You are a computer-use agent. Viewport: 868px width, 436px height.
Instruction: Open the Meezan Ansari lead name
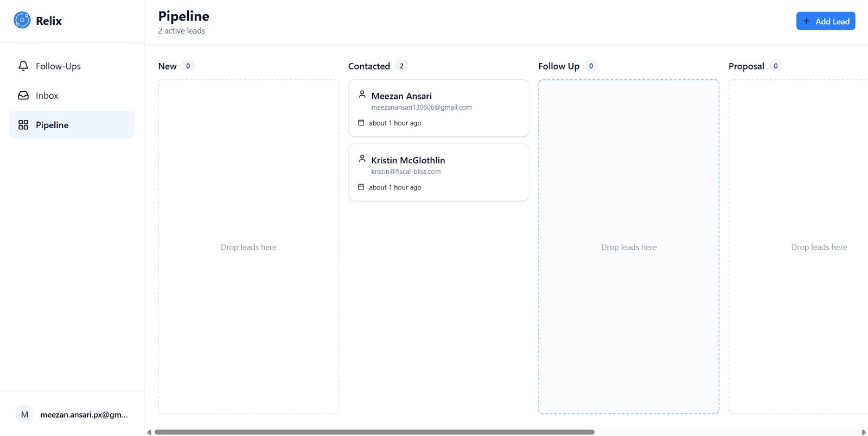click(x=401, y=96)
